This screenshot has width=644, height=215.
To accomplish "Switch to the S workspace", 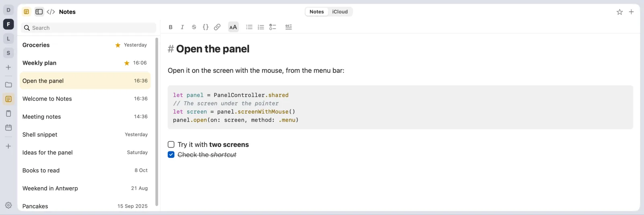I will click(x=8, y=53).
